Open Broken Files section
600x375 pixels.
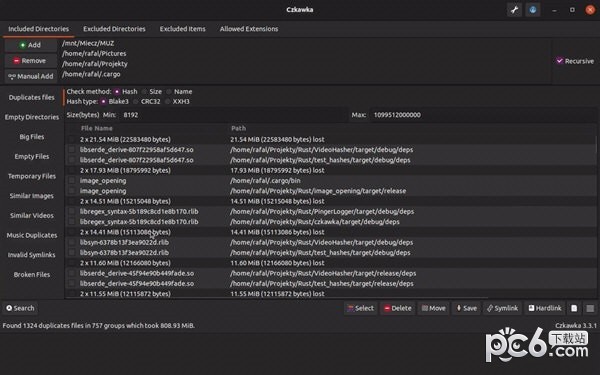pos(32,275)
